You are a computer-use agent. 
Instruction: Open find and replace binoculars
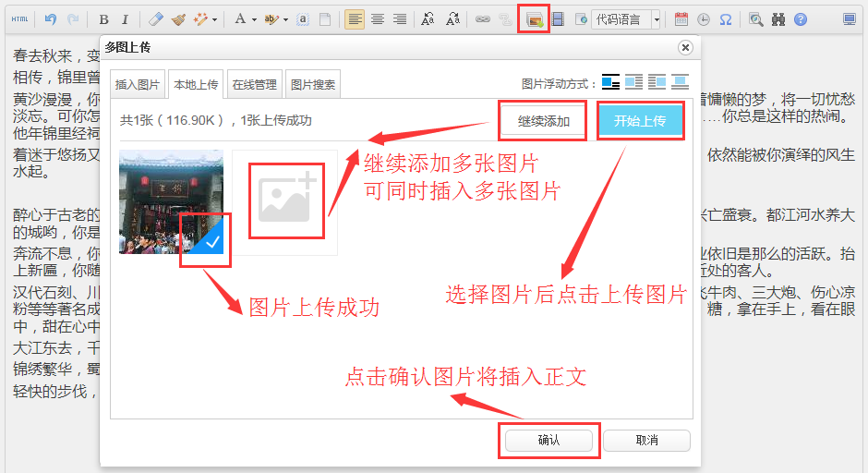[x=778, y=19]
